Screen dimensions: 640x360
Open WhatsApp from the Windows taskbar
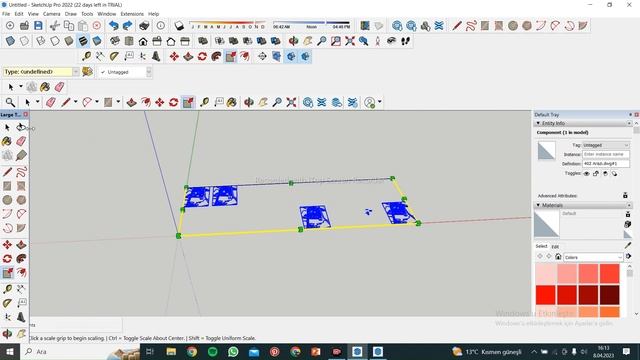coord(233,351)
